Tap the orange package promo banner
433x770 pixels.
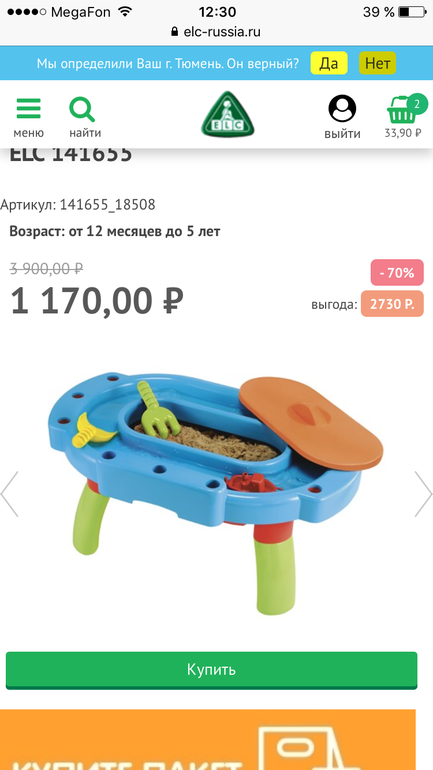(208, 740)
